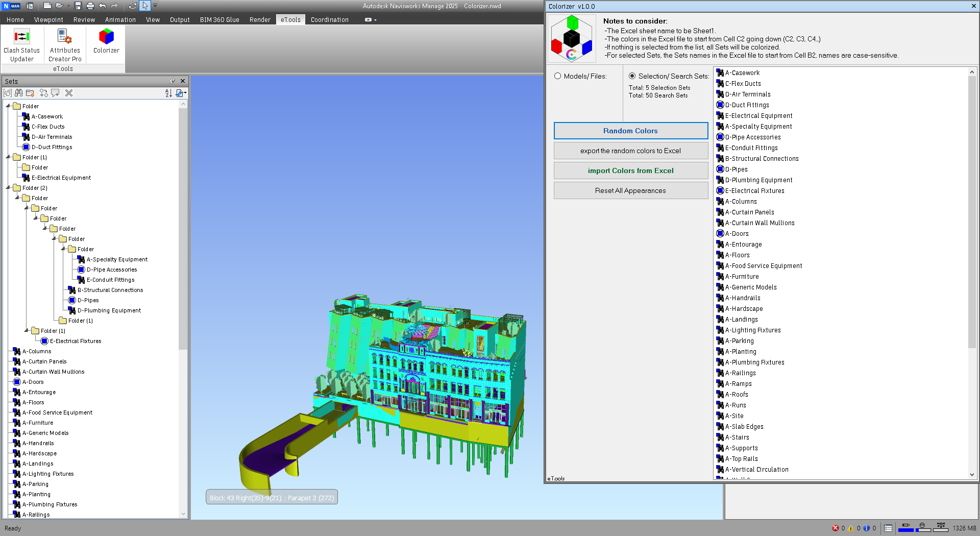The image size is (980, 536).
Task: Open the Review ribbon tab
Action: (x=84, y=19)
